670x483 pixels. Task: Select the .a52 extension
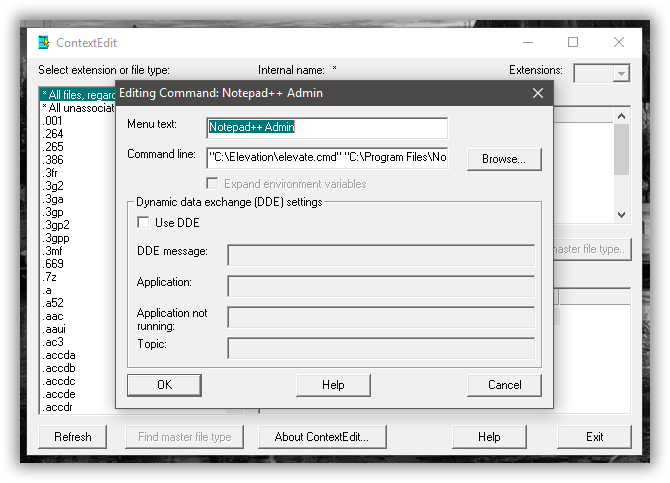click(53, 303)
